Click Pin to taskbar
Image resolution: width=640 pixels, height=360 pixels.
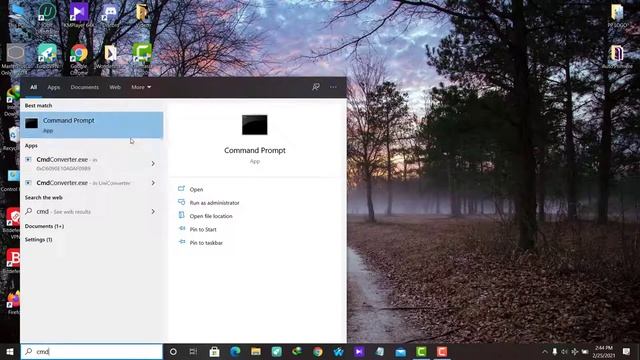206,243
